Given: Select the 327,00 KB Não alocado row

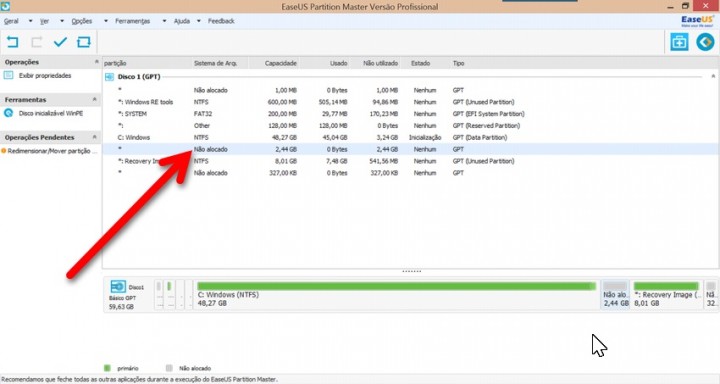Looking at the screenshot, I should pos(410,173).
